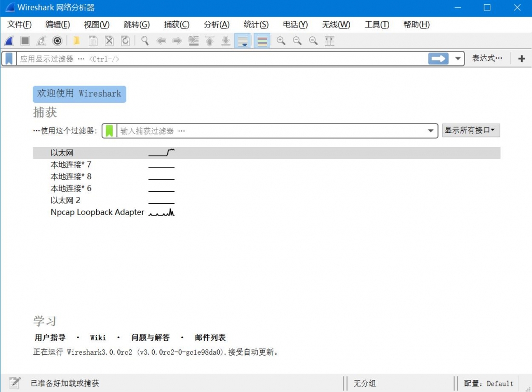Select the 以太网 interface row
Viewport: 532px width, 392px height.
(x=267, y=153)
